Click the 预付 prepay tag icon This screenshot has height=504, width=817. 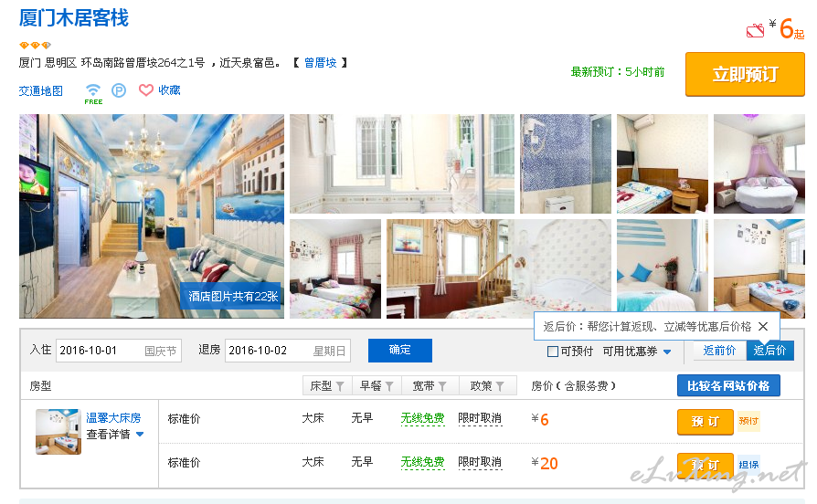pos(748,421)
